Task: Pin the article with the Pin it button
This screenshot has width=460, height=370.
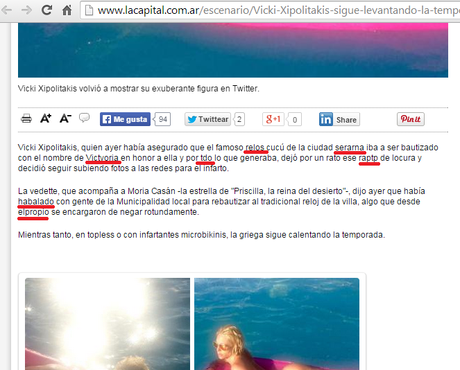Action: [410, 119]
